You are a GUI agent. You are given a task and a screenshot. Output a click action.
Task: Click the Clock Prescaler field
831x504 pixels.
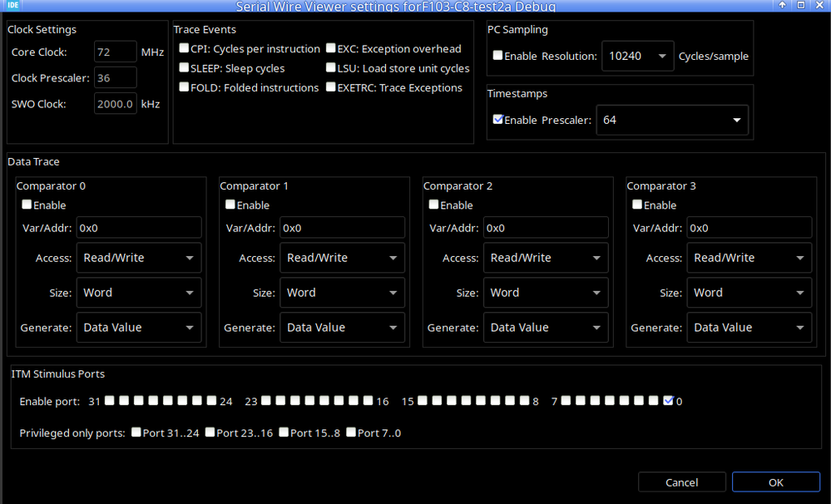click(116, 78)
